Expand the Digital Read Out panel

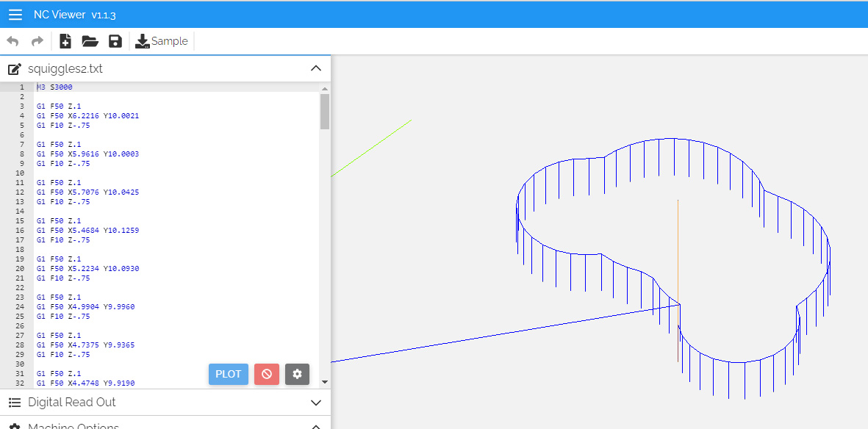click(x=316, y=403)
